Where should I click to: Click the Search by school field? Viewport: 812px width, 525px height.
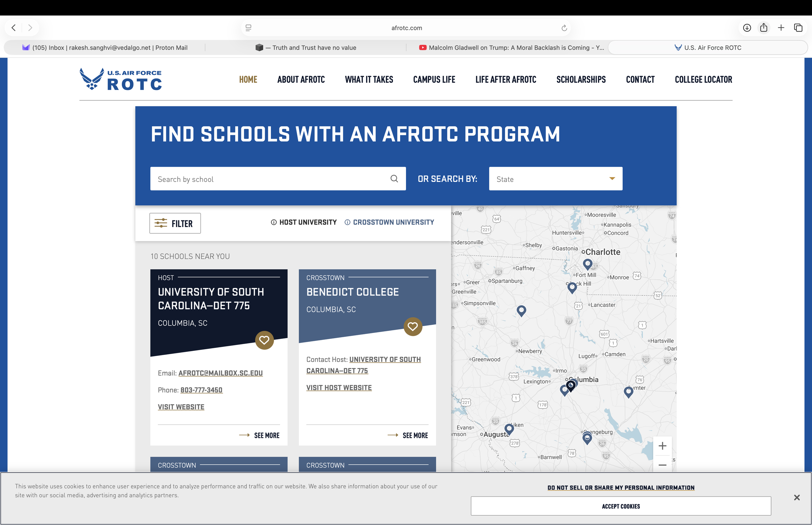point(278,179)
